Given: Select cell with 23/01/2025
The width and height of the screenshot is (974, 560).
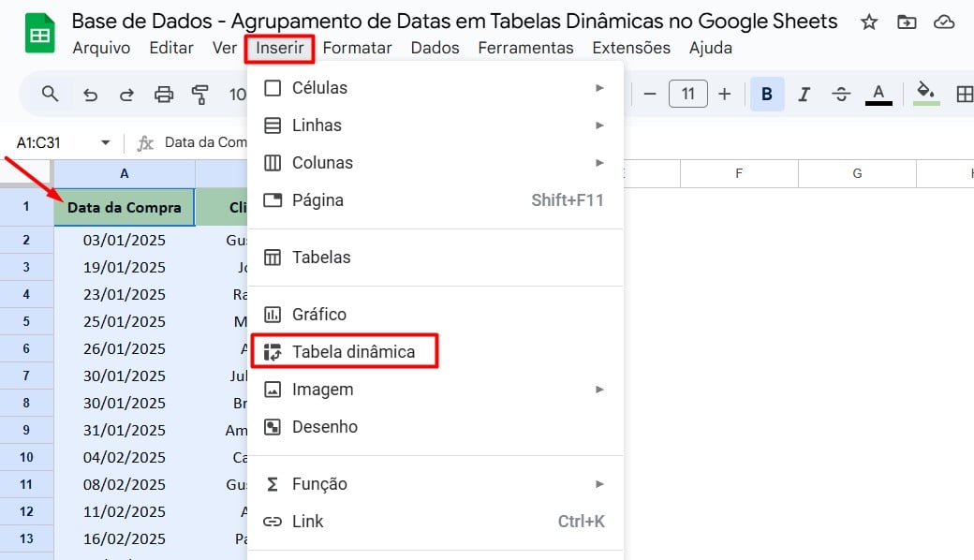Looking at the screenshot, I should point(125,294).
